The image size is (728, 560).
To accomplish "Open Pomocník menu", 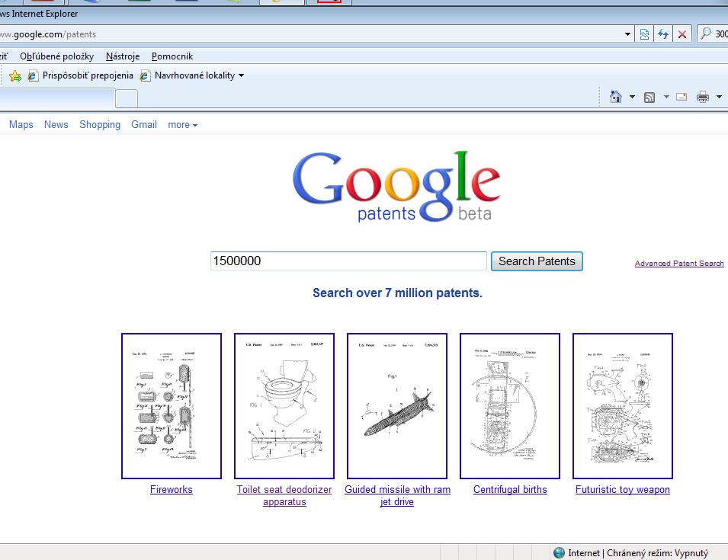I will (172, 56).
